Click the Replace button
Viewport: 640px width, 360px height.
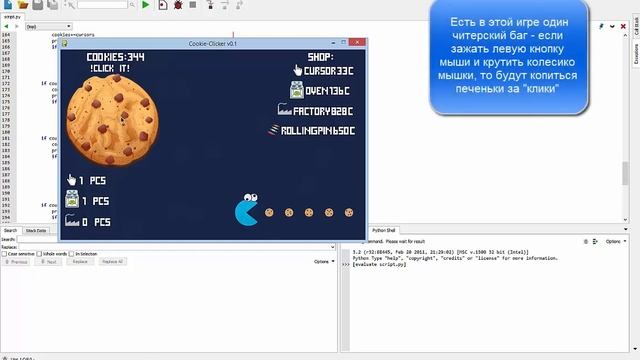80,262
